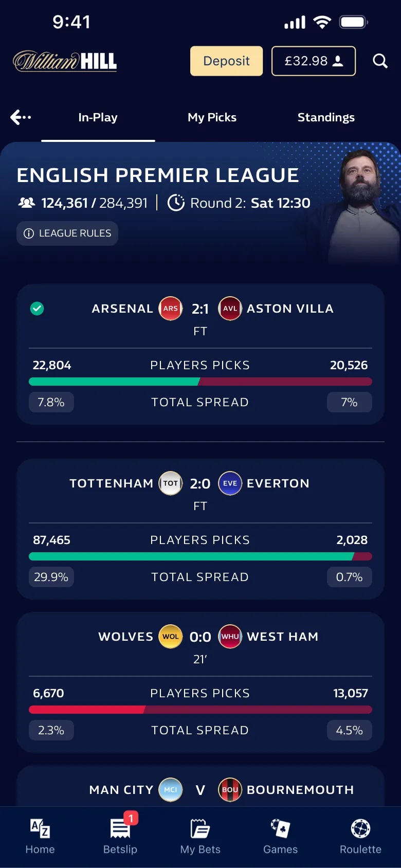
Task: Click the back arrow with ellipsis
Action: 20,117
